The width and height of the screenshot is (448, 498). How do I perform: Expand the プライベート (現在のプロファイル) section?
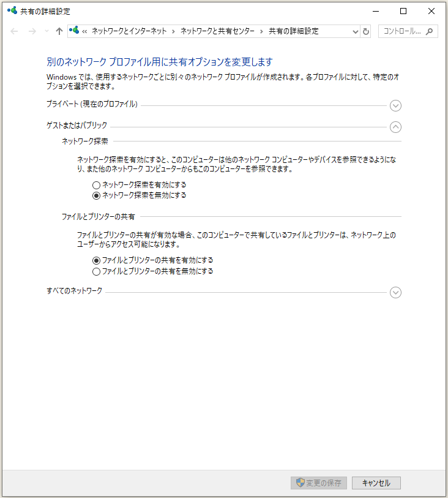tap(395, 105)
